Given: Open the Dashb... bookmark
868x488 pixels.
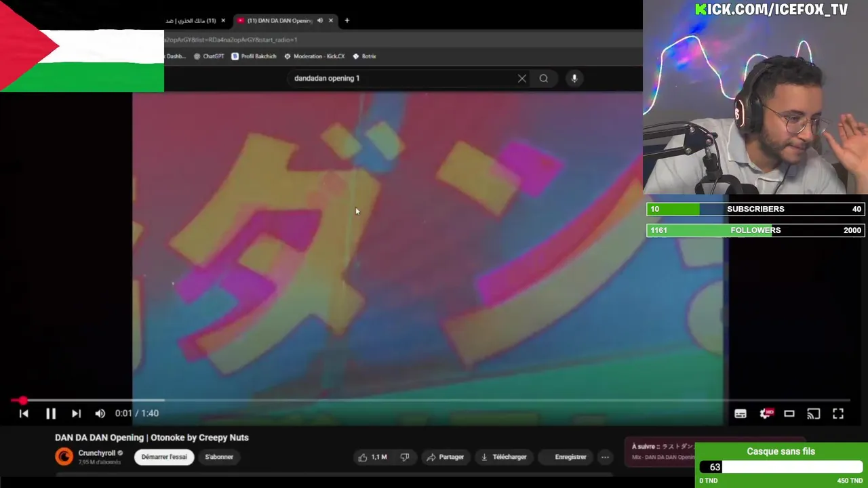Looking at the screenshot, I should (176, 56).
